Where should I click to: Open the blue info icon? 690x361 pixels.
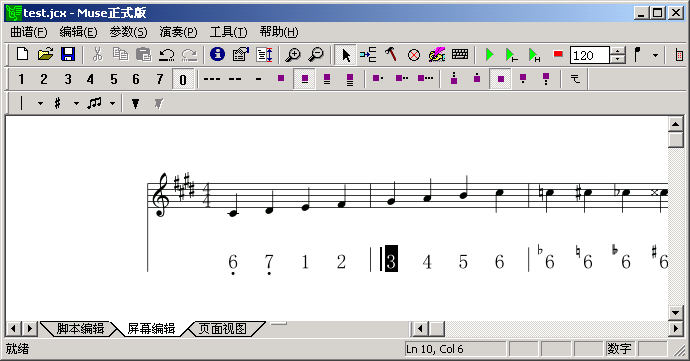217,55
